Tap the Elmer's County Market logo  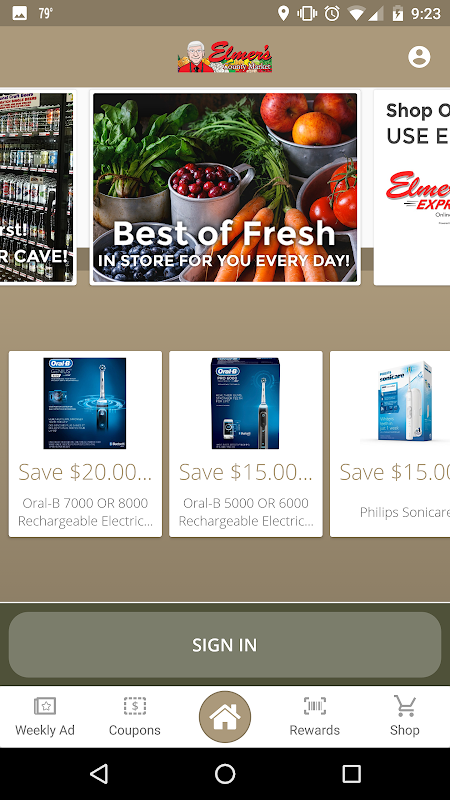(x=224, y=57)
